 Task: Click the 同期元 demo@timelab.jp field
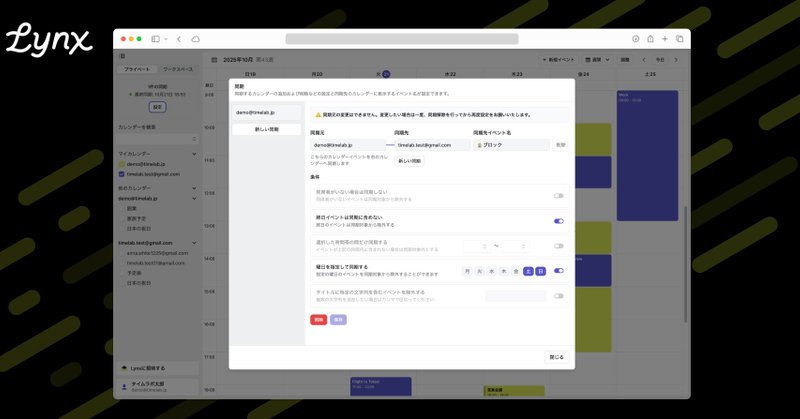click(348, 145)
